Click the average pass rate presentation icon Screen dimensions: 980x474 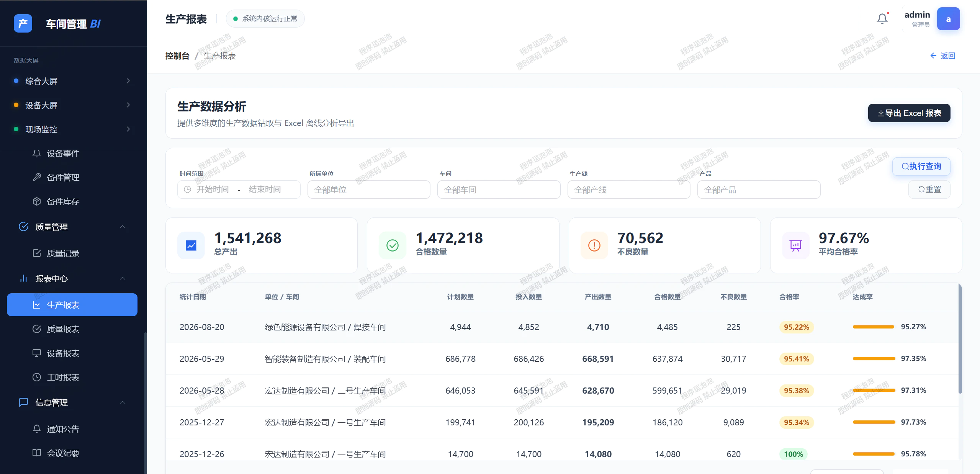tap(796, 245)
